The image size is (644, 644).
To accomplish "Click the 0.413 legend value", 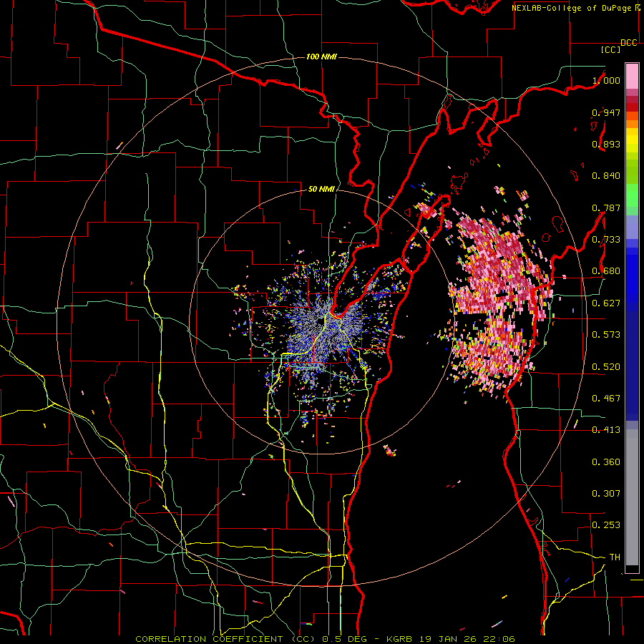I will click(x=606, y=430).
